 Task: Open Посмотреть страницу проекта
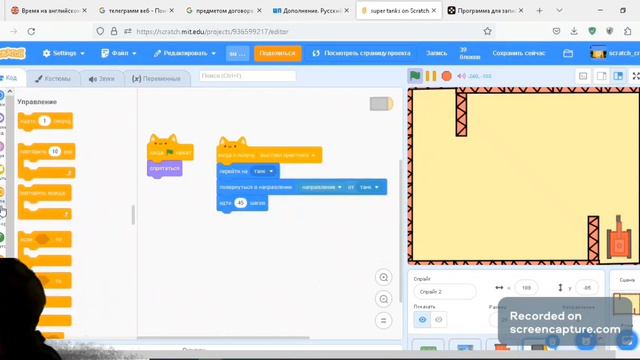362,53
